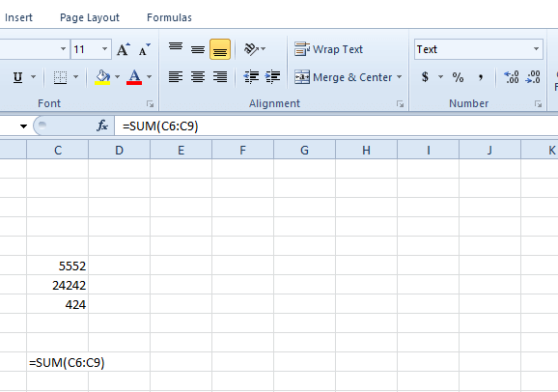Select cell containing 24242
The image size is (558, 392).
point(57,285)
